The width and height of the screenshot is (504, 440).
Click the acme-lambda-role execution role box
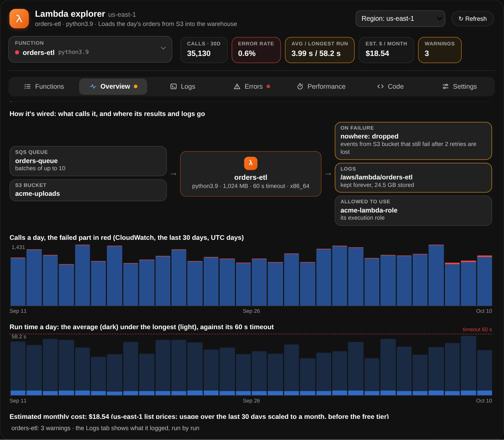tap(414, 211)
